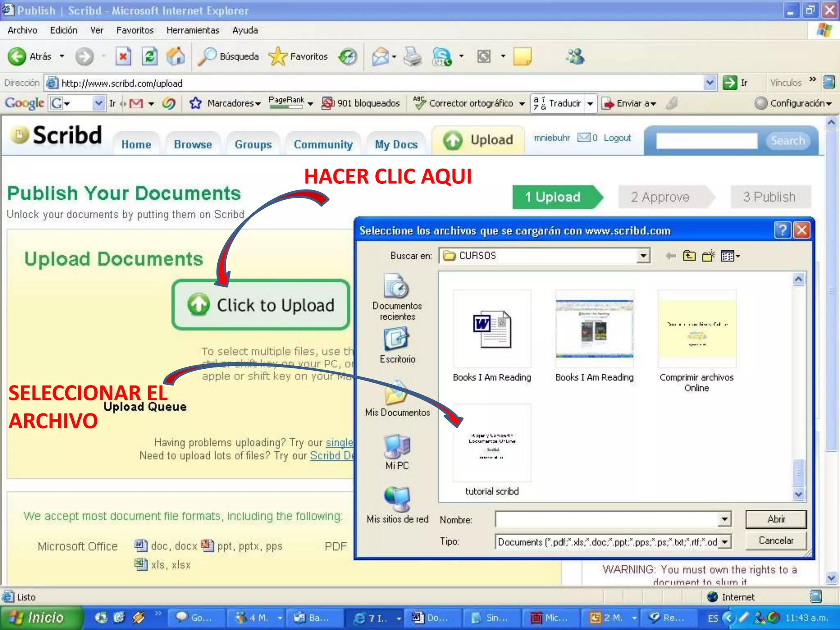The image size is (840, 630).
Task: Click the printer icon
Action: (x=412, y=57)
